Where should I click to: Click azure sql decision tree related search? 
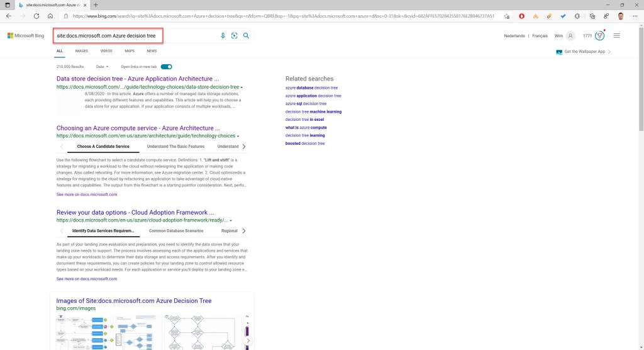(306, 104)
